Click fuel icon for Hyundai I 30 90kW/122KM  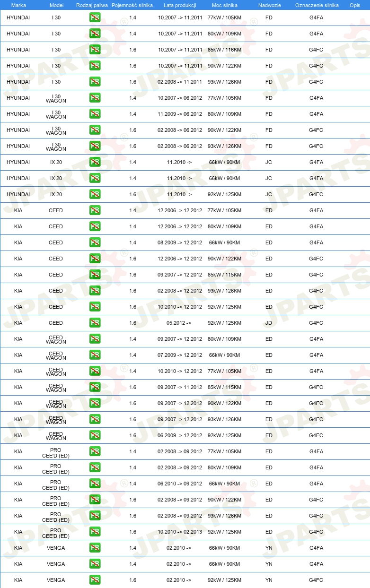point(95,66)
